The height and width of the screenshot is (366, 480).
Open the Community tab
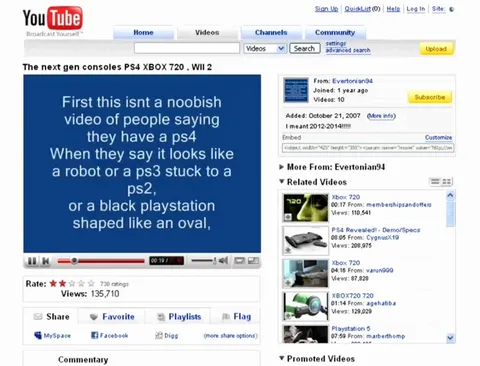pyautogui.click(x=335, y=33)
